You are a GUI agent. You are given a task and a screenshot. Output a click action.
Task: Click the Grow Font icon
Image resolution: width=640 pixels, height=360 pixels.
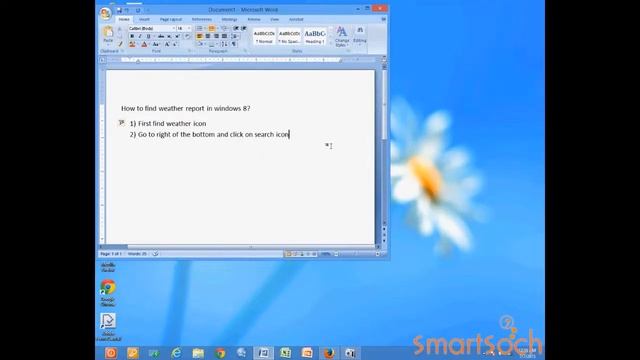(x=167, y=44)
